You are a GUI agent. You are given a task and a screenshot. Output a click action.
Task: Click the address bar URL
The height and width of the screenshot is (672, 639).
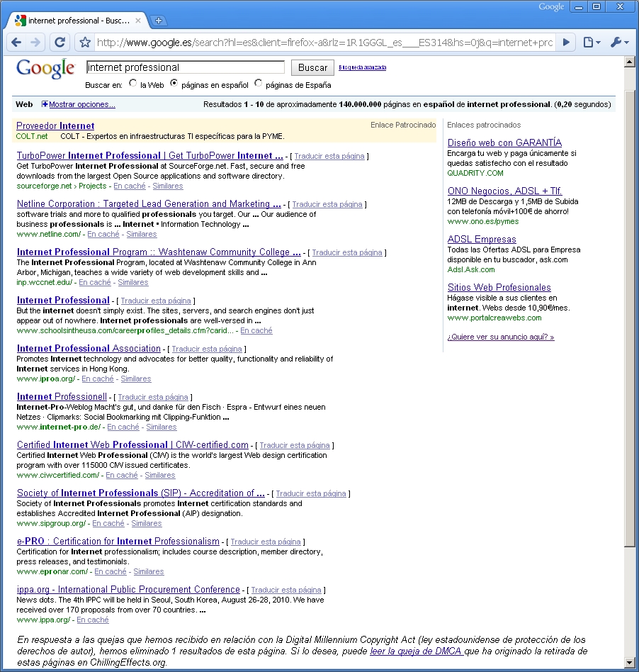[x=324, y=43]
